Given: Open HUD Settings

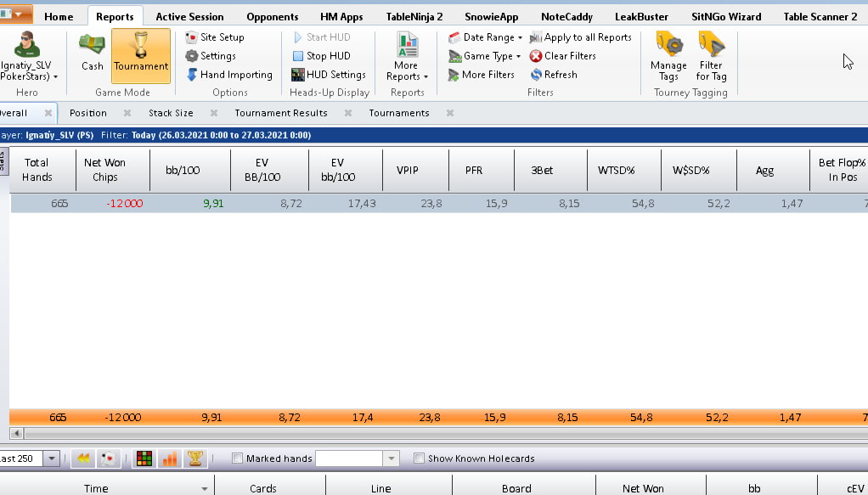Looking at the screenshot, I should pyautogui.click(x=329, y=75).
